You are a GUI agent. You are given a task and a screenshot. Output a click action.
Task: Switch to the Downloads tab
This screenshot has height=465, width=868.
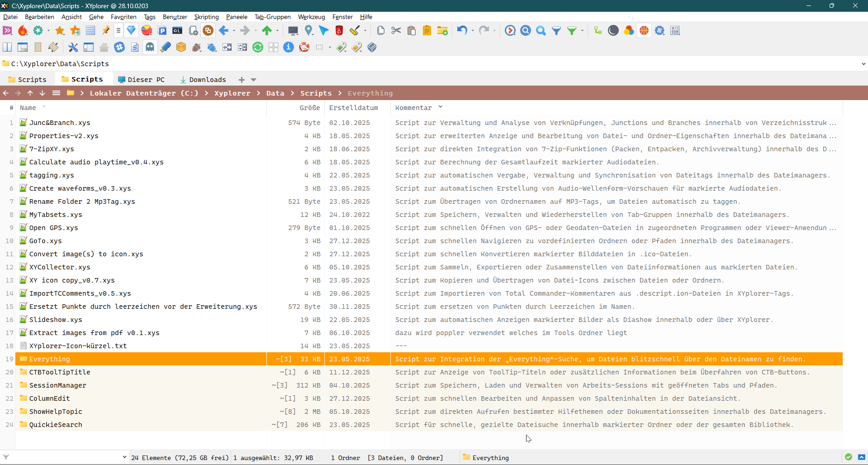203,80
